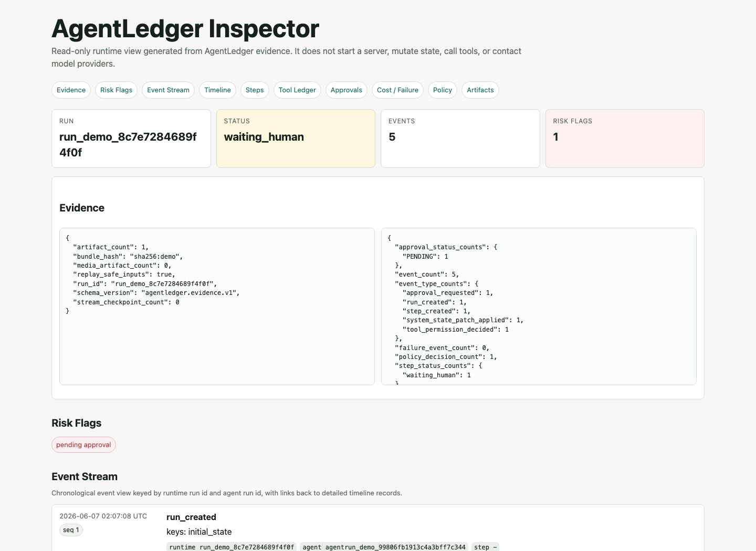The height and width of the screenshot is (551, 756).
Task: Click the "policy_decision_count": 1 line
Action: pos(446,357)
